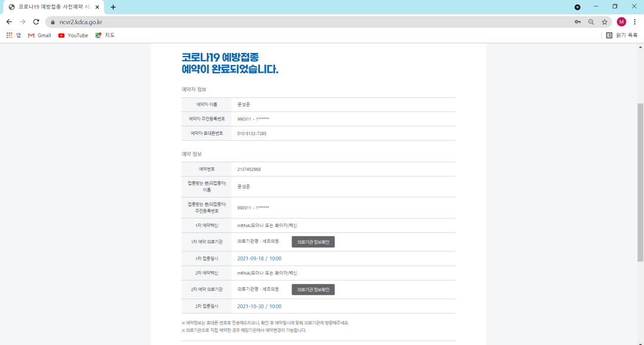Click the browser forward arrow

click(x=23, y=21)
